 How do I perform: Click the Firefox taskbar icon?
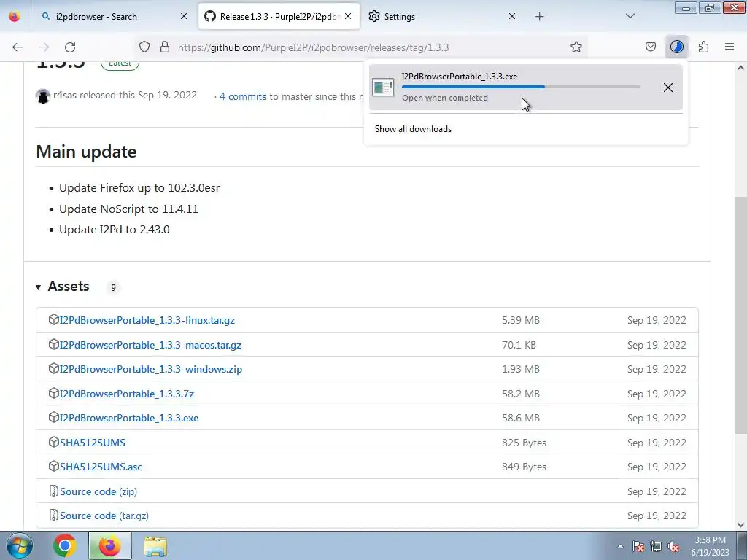[x=109, y=545]
